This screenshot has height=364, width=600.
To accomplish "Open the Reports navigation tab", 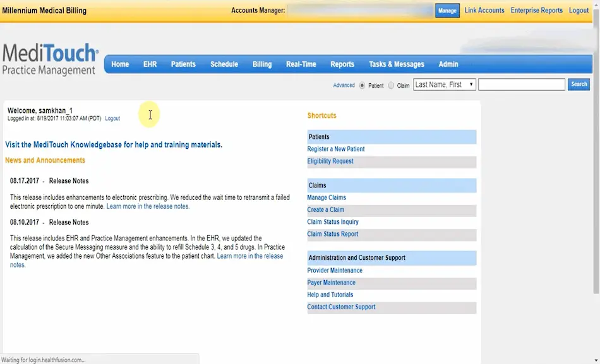I will [342, 64].
